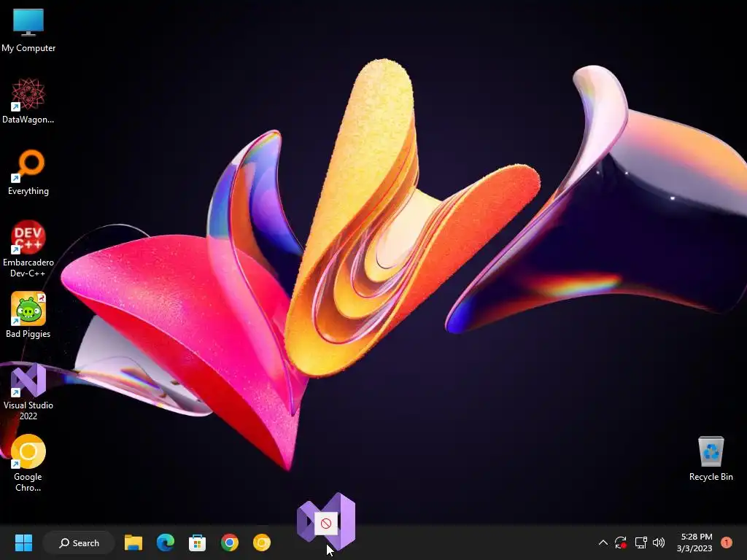Open the network tray icon
This screenshot has height=560, width=747.
pyautogui.click(x=640, y=542)
